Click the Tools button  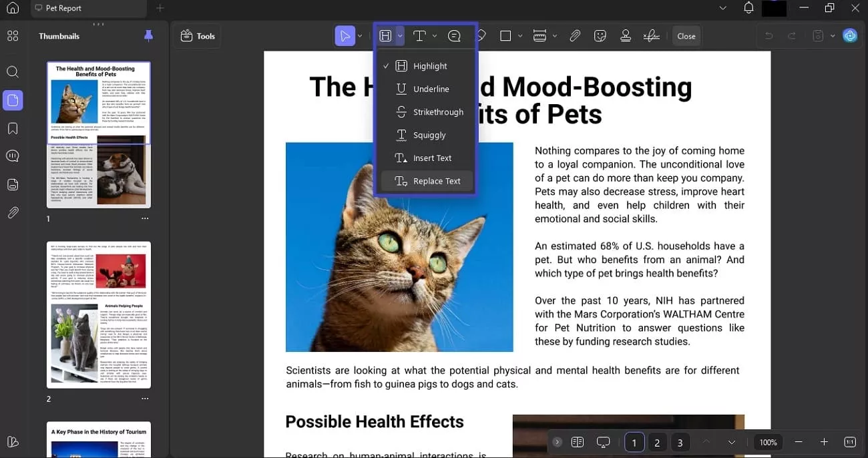[x=198, y=36]
